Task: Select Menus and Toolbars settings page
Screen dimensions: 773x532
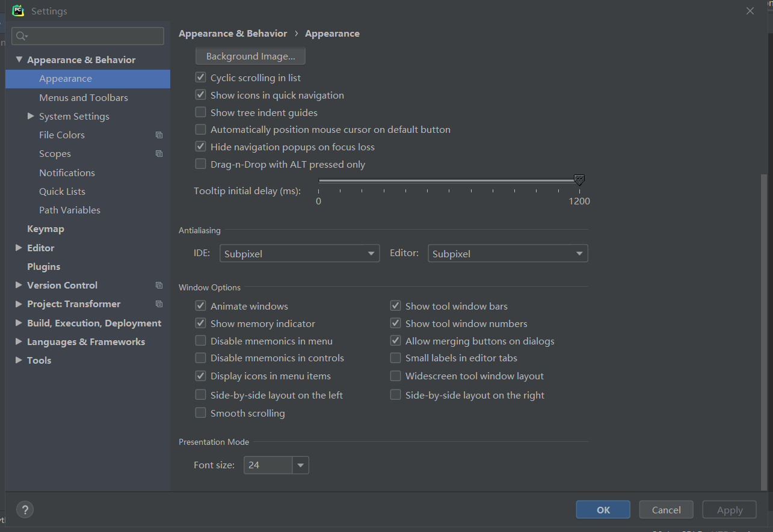Action: (84, 97)
